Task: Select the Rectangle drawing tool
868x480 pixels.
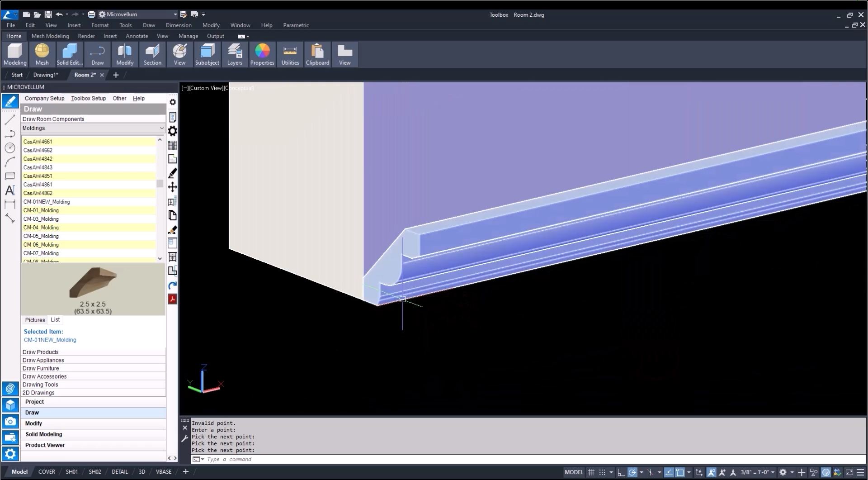Action: [x=10, y=176]
